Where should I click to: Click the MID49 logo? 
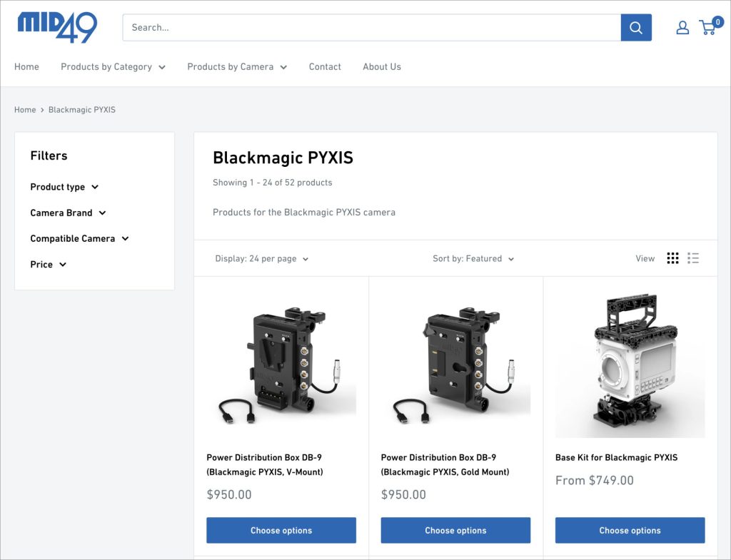click(x=57, y=27)
